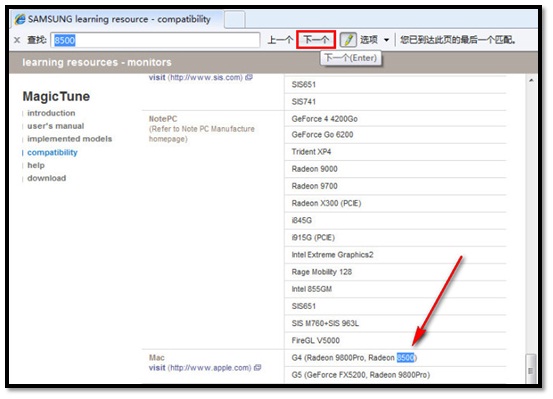Go to the next match with 下一个

click(x=316, y=40)
